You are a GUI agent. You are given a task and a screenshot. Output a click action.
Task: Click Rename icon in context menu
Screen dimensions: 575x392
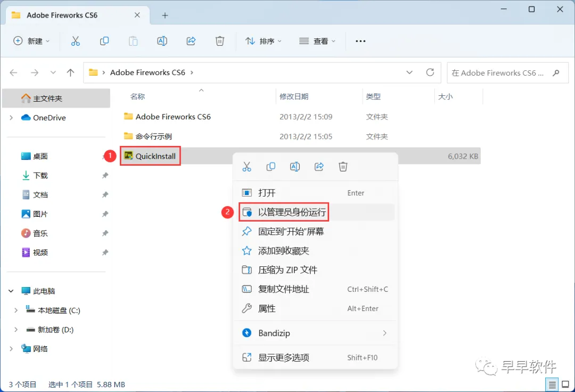pyautogui.click(x=295, y=167)
